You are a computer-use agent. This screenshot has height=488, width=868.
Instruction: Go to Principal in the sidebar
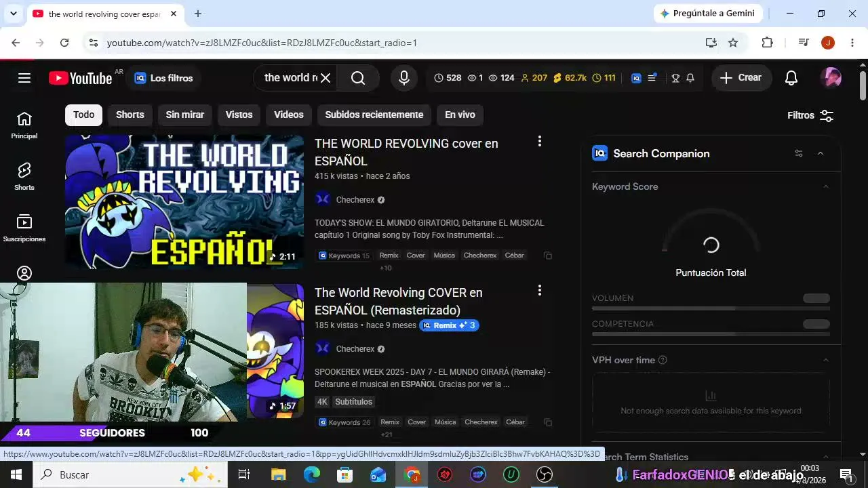tap(24, 125)
